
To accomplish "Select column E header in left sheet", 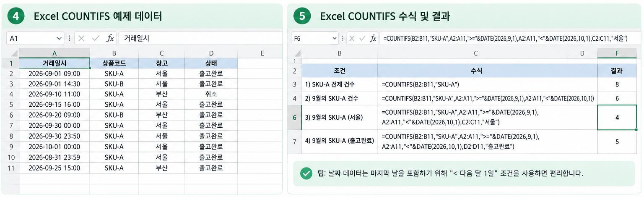I will click(x=262, y=53).
